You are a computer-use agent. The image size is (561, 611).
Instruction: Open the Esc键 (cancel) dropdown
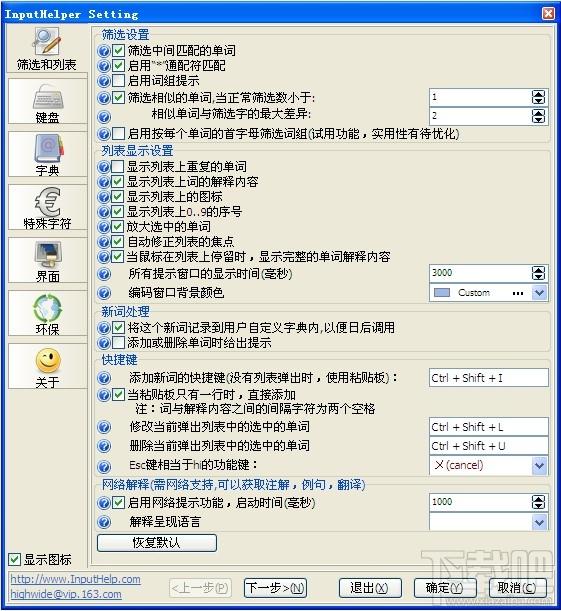tap(539, 466)
